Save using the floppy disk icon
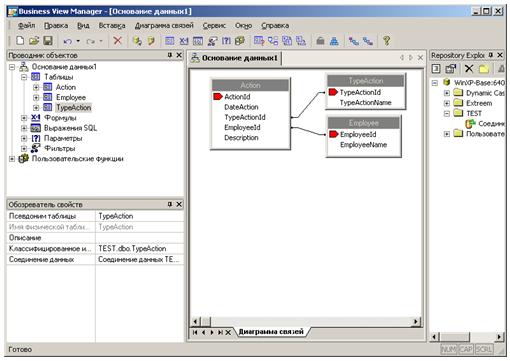The height and width of the screenshot is (361, 510). point(48,41)
